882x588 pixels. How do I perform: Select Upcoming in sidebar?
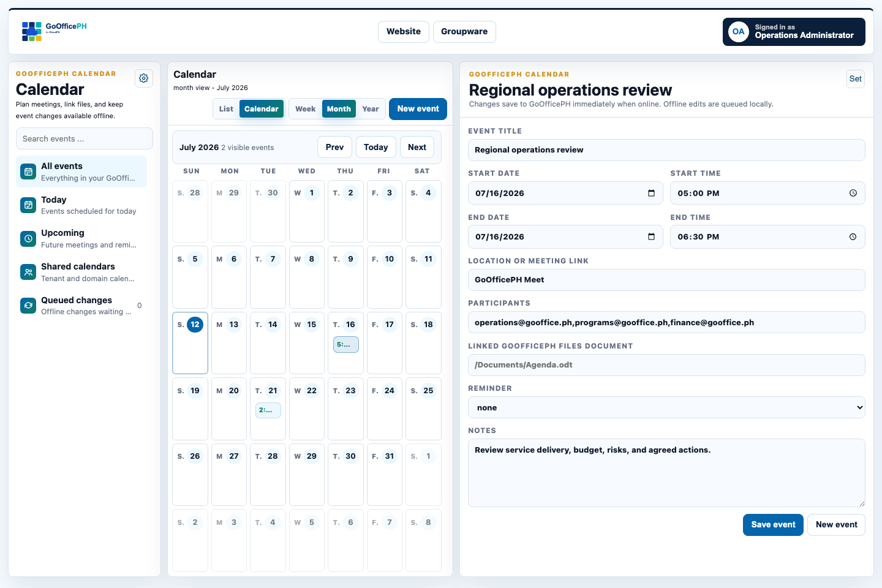tap(81, 238)
